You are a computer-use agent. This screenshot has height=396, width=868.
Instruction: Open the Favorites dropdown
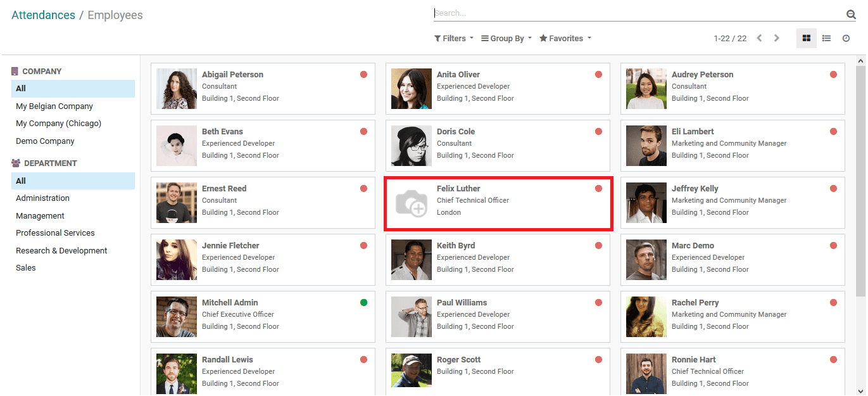(565, 39)
